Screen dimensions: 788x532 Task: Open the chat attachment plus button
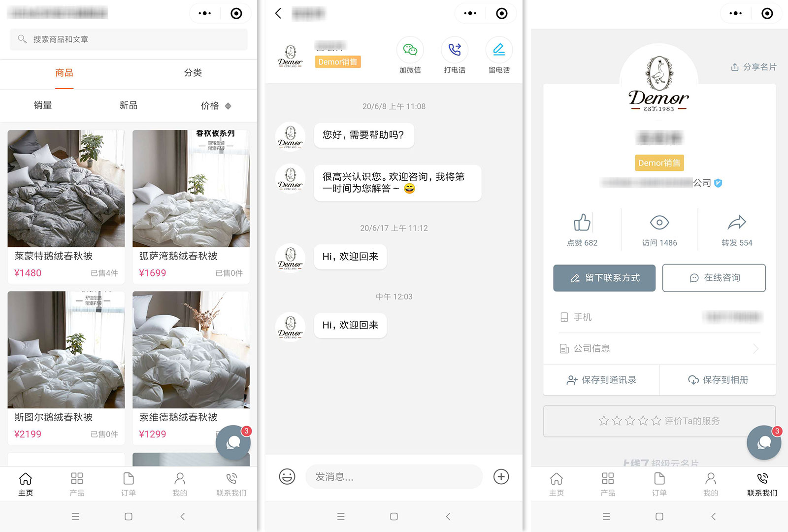tap(501, 476)
